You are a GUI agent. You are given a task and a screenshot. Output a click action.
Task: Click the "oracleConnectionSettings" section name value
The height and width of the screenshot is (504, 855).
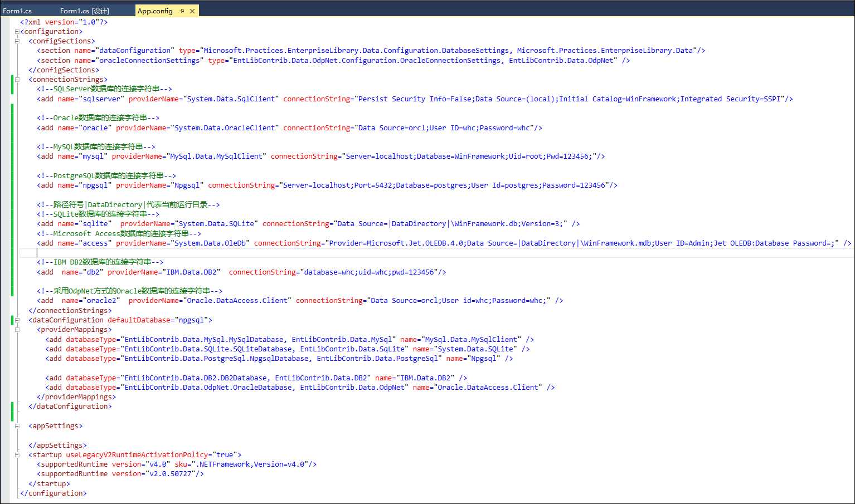coord(149,60)
